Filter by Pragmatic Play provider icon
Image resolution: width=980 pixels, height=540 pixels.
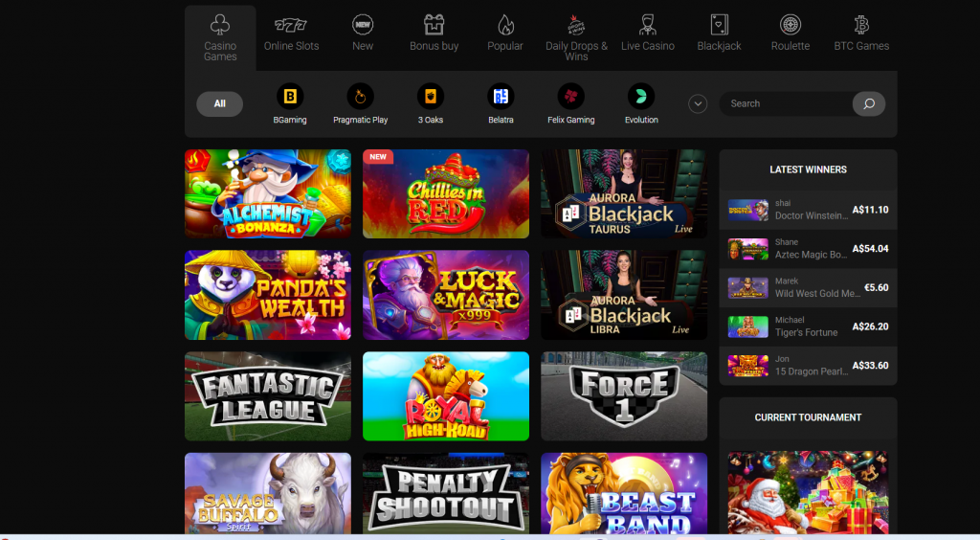[x=360, y=97]
